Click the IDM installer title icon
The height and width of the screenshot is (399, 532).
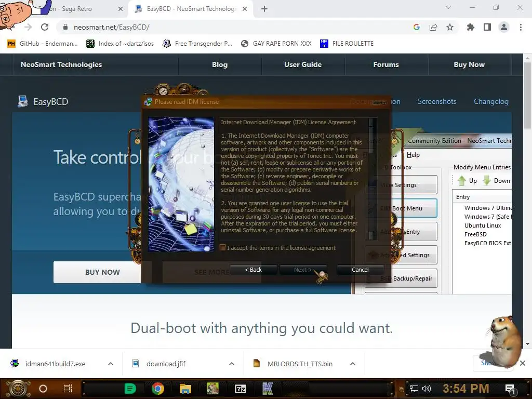tap(148, 101)
